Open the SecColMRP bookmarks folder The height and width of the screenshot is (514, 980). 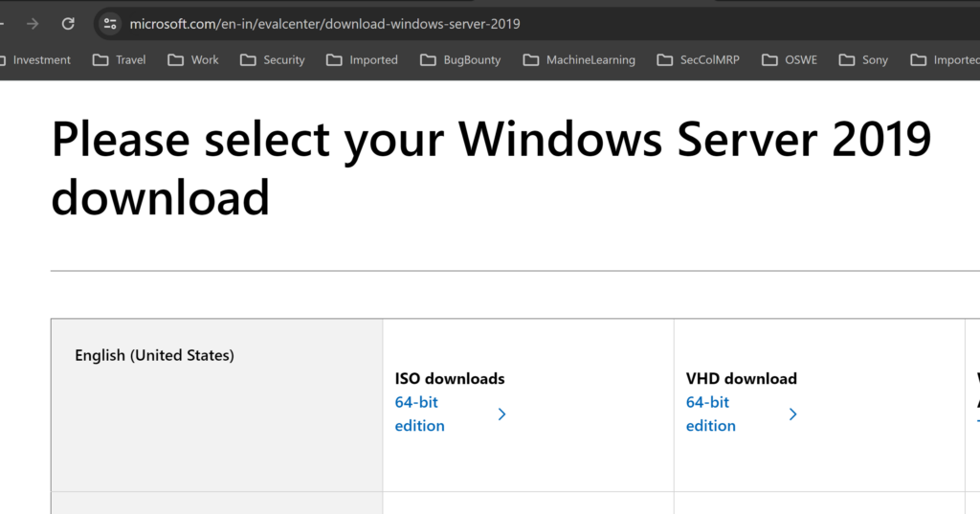tap(698, 60)
